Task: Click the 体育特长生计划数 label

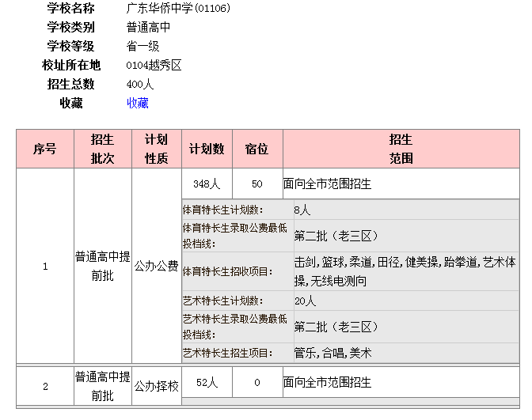Action: point(223,210)
